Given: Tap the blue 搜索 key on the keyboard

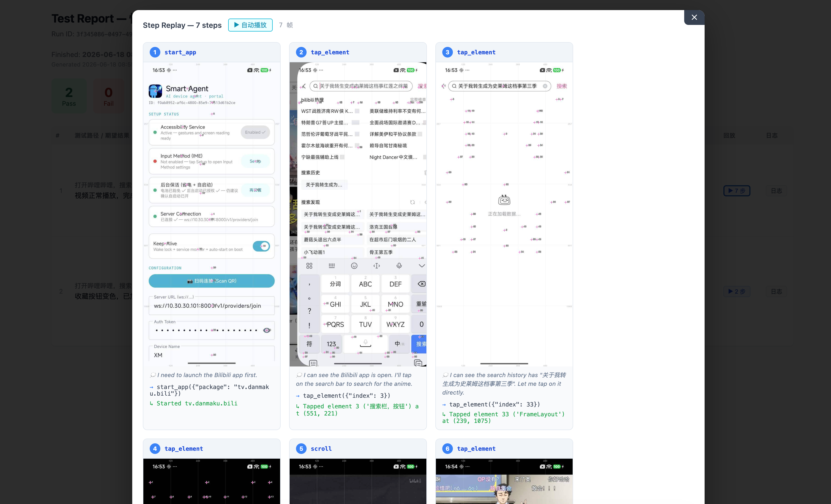Looking at the screenshot, I should 419,344.
